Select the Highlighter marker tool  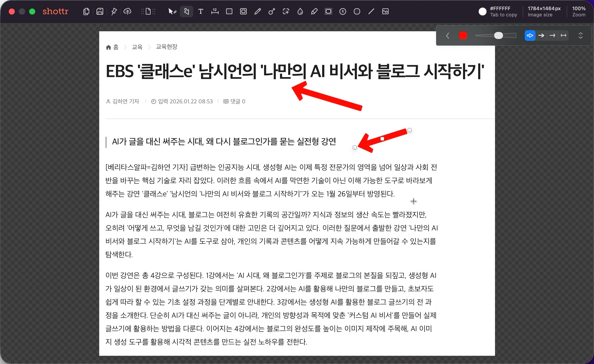(314, 11)
